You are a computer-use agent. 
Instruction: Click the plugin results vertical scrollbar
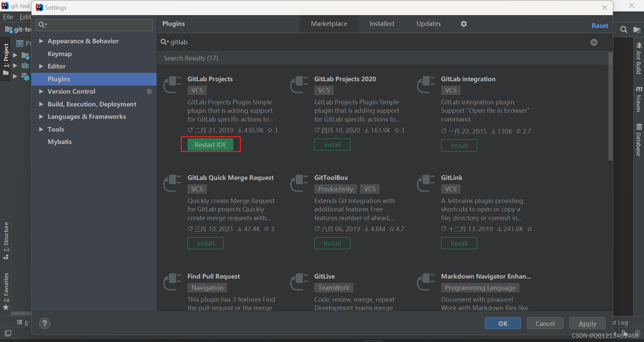(610, 107)
